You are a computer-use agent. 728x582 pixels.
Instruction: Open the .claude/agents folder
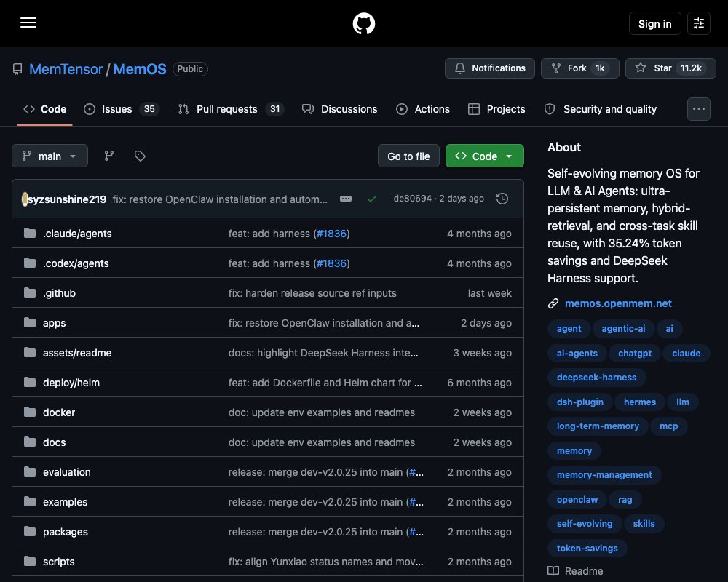(x=77, y=234)
